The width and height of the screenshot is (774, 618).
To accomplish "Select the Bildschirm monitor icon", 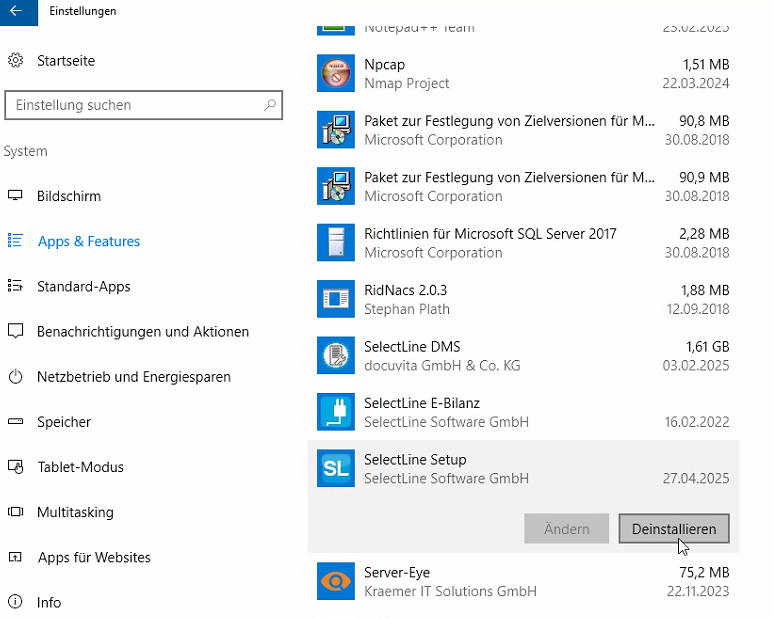I will [15, 195].
